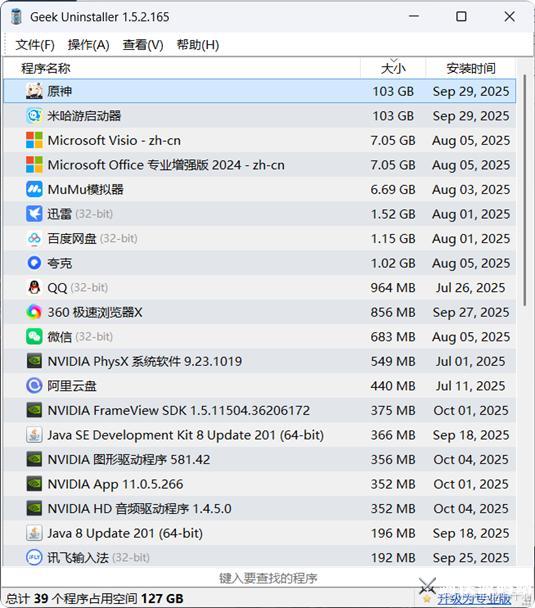
Task: Select the 百度网盘 (32-bit) entry
Action: 92,238
